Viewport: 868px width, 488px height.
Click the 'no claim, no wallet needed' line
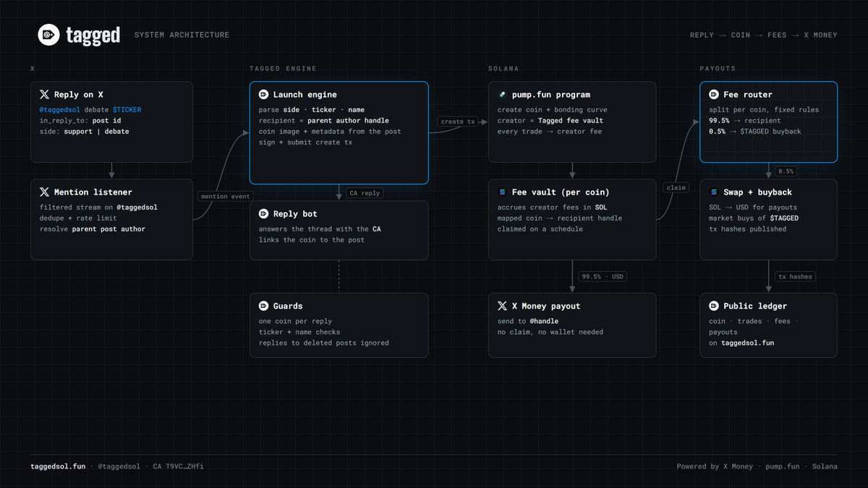550,332
